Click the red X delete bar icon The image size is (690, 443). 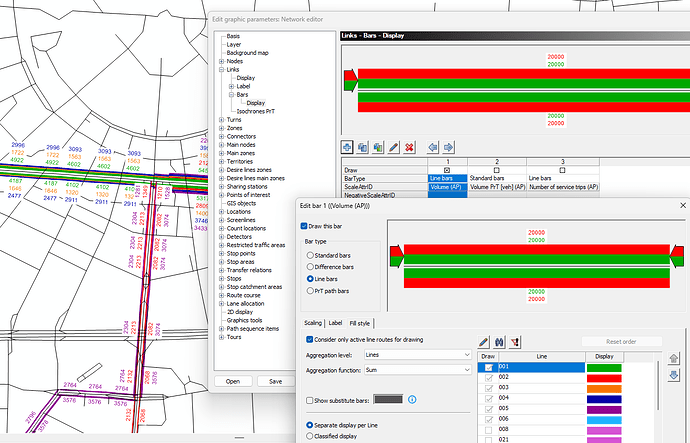point(409,147)
